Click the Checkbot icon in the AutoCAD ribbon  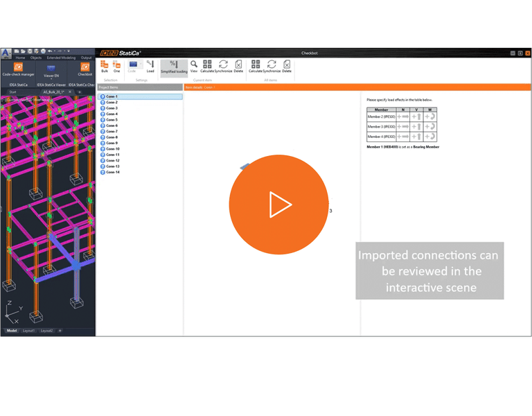pos(85,69)
